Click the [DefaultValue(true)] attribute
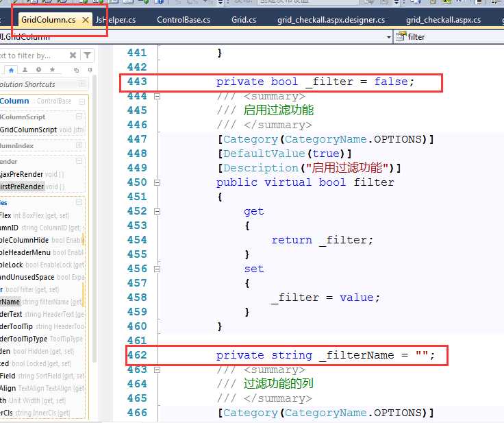 click(285, 154)
